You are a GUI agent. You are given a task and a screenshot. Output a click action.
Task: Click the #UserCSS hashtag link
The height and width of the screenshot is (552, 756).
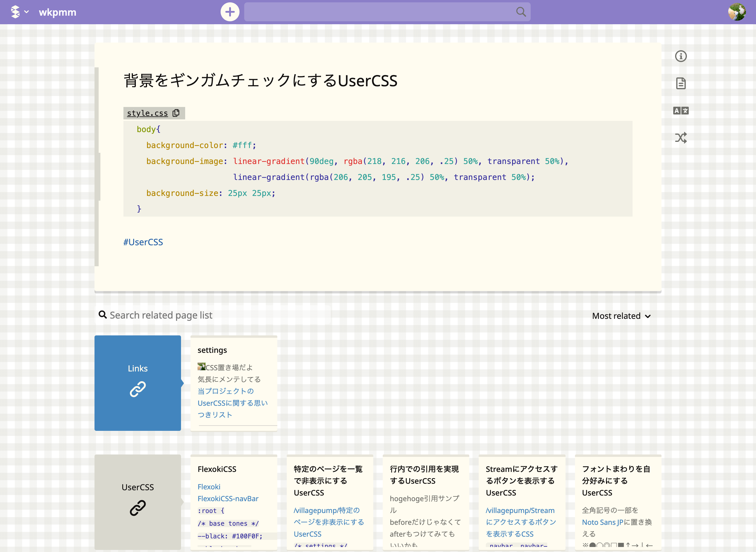[x=143, y=242]
